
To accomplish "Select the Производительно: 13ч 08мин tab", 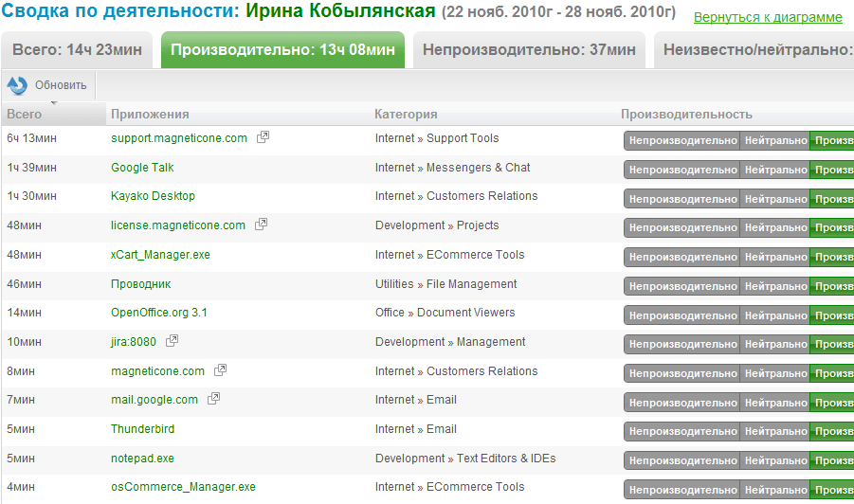I will (282, 49).
